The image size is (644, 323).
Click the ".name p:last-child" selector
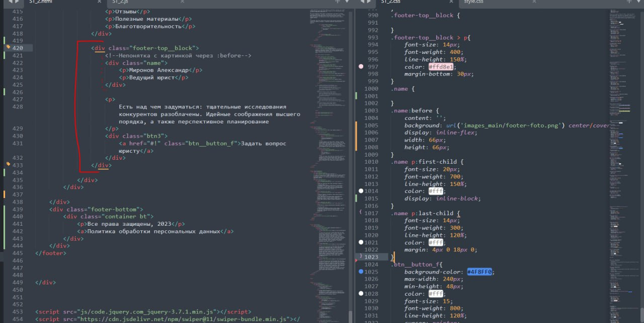click(422, 213)
